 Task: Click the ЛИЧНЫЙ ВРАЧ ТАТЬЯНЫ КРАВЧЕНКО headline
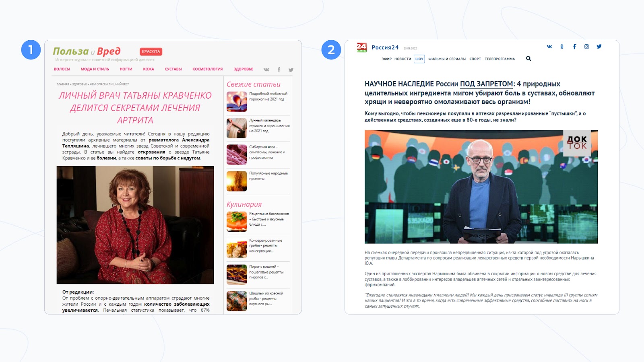point(135,107)
